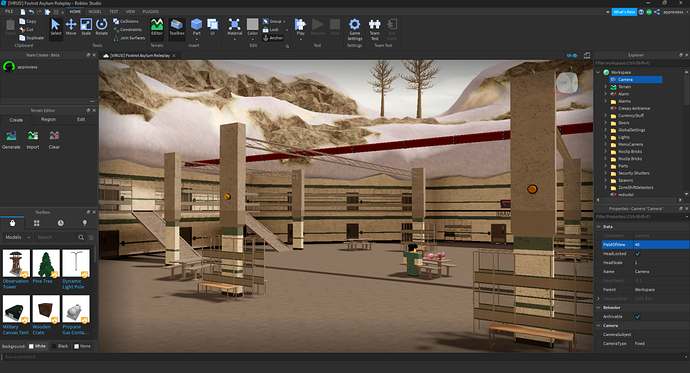Image resolution: width=690 pixels, height=373 pixels.
Task: Switch to the MODEL ribbon tab
Action: click(95, 12)
